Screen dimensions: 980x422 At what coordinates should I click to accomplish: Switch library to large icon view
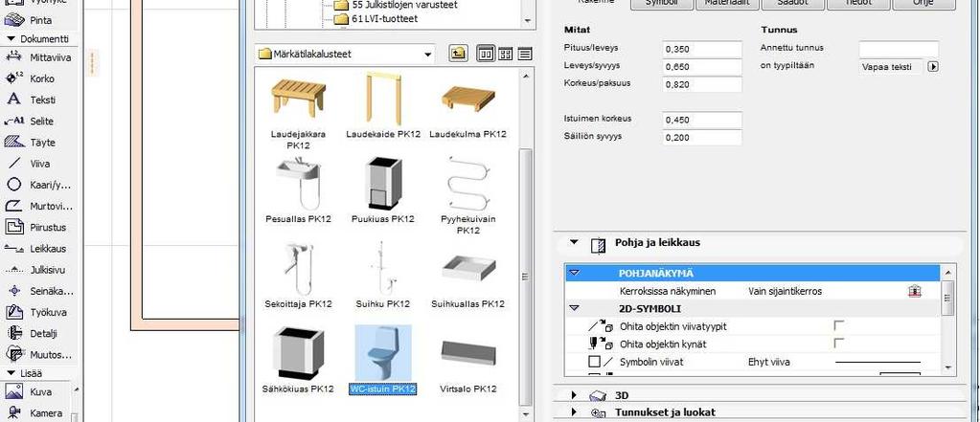(x=486, y=54)
